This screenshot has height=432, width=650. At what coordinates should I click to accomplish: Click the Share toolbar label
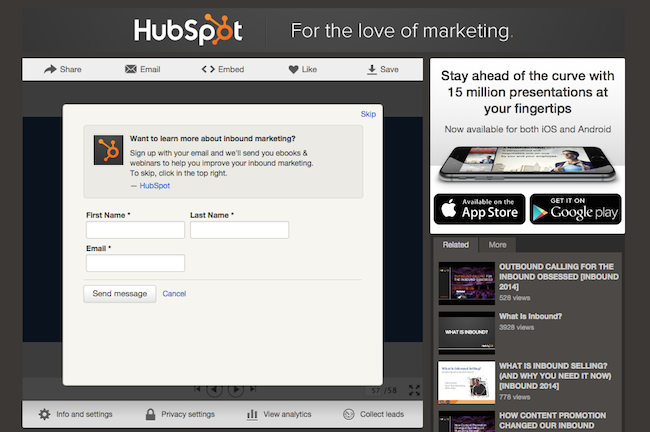[70, 69]
